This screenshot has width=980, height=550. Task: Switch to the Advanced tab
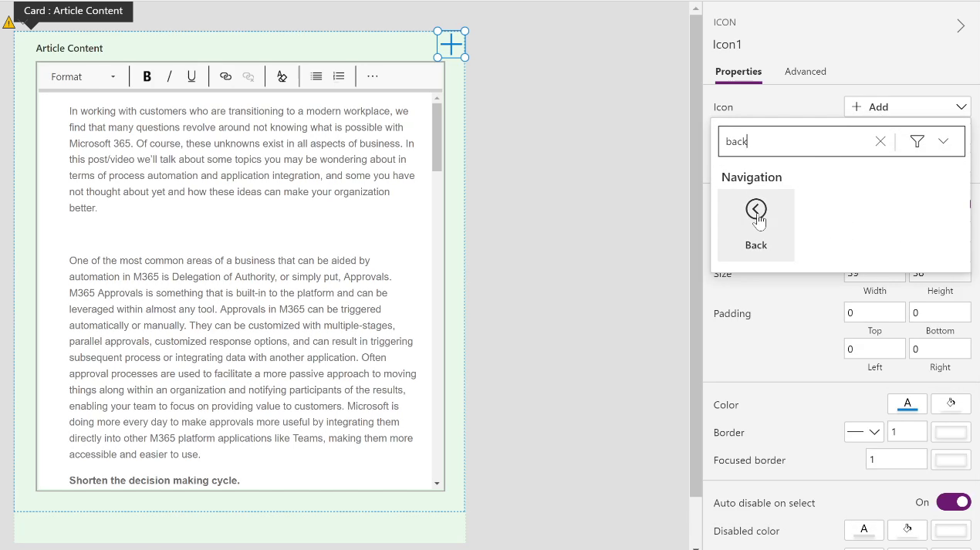point(806,72)
